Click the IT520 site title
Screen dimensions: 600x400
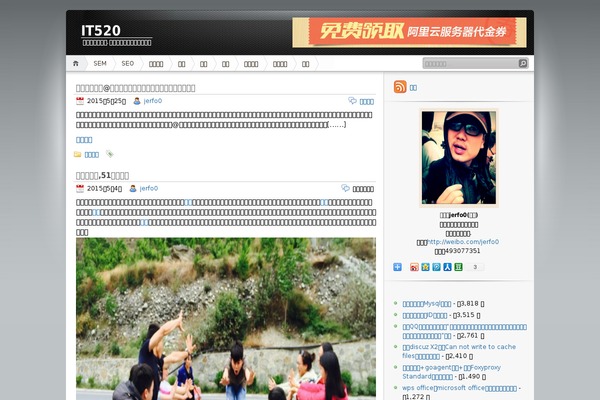pyautogui.click(x=101, y=30)
